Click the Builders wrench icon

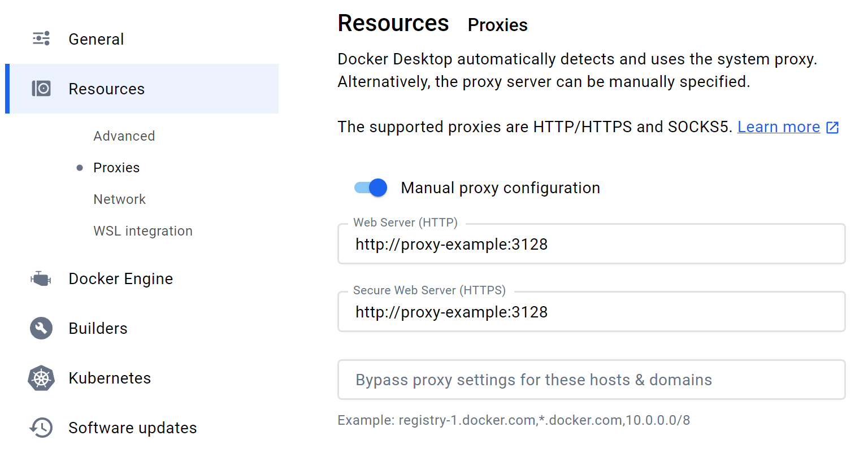(x=41, y=328)
